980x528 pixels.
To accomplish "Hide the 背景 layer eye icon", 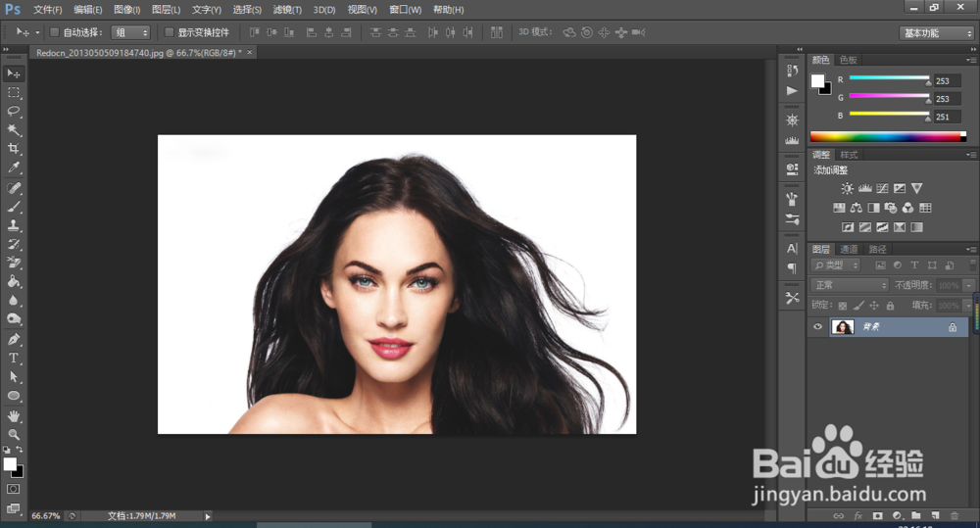I will click(x=817, y=326).
